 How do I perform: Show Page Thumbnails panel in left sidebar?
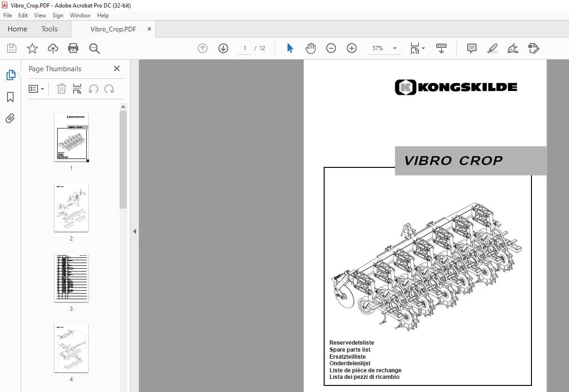pos(10,75)
